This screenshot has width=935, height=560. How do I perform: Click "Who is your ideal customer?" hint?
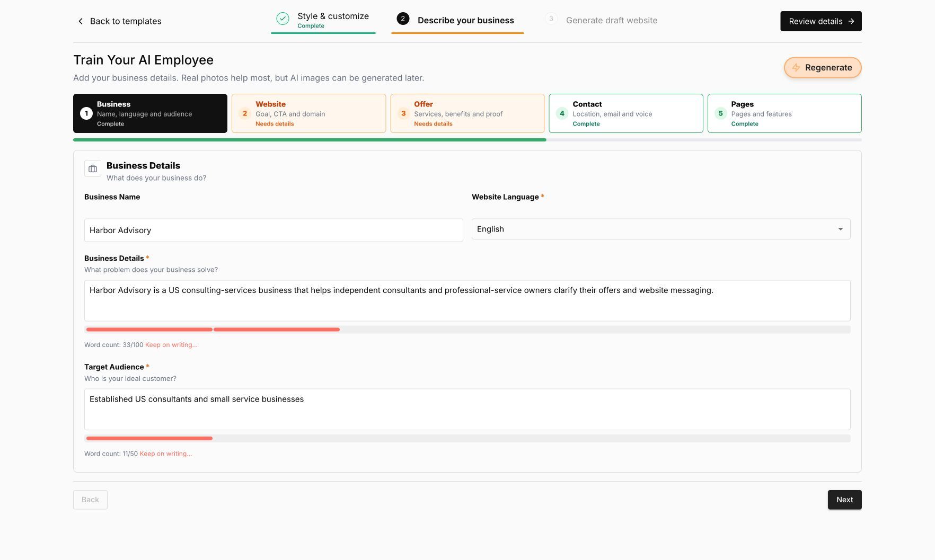click(130, 379)
